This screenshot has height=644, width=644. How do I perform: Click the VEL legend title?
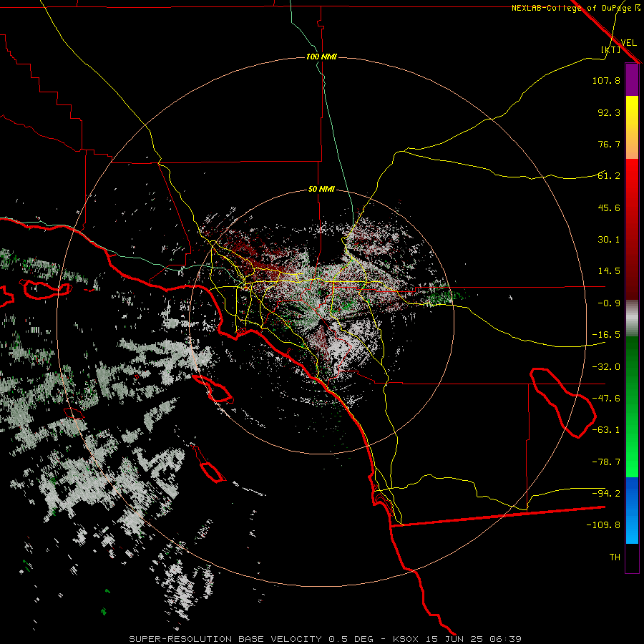pos(628,43)
